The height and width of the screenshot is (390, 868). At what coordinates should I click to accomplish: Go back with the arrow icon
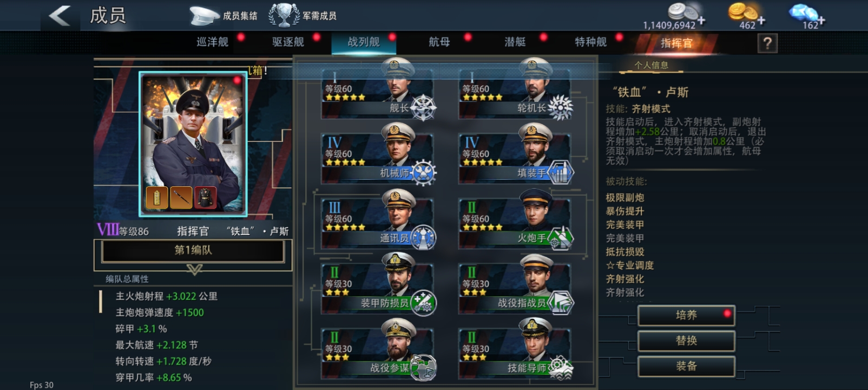pos(60,16)
